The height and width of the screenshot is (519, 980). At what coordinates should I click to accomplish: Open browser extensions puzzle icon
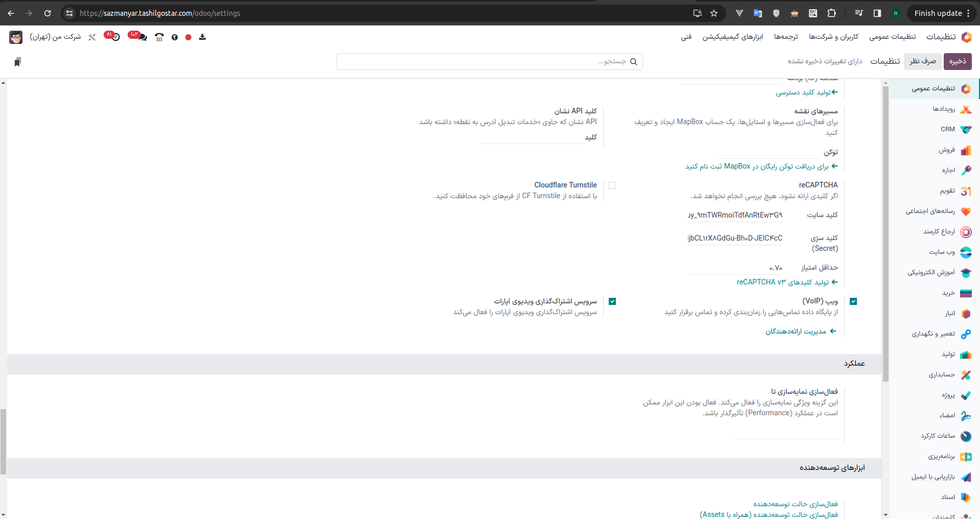tap(831, 13)
